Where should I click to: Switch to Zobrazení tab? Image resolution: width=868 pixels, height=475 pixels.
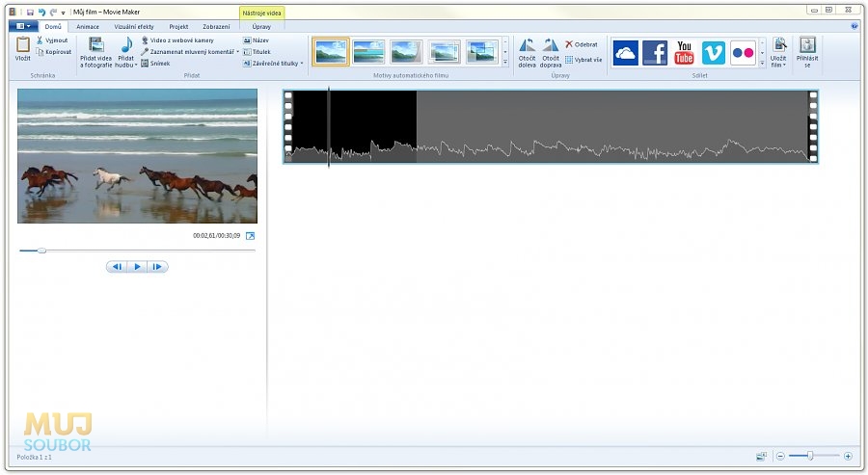point(216,27)
